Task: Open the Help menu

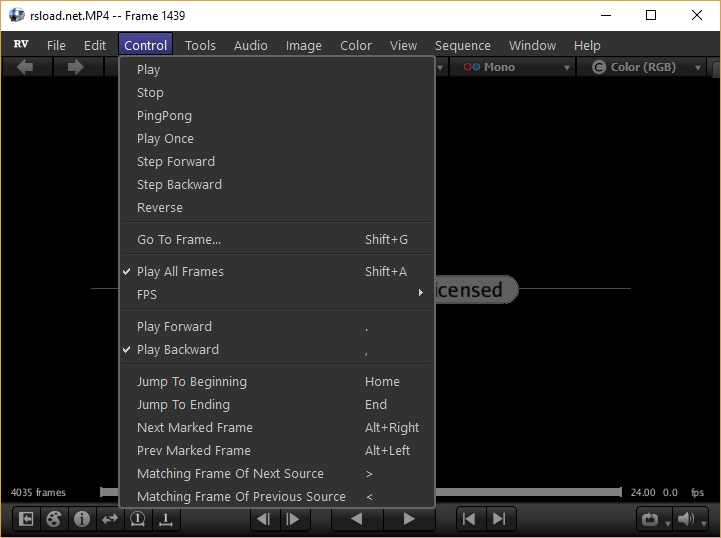Action: (x=587, y=45)
